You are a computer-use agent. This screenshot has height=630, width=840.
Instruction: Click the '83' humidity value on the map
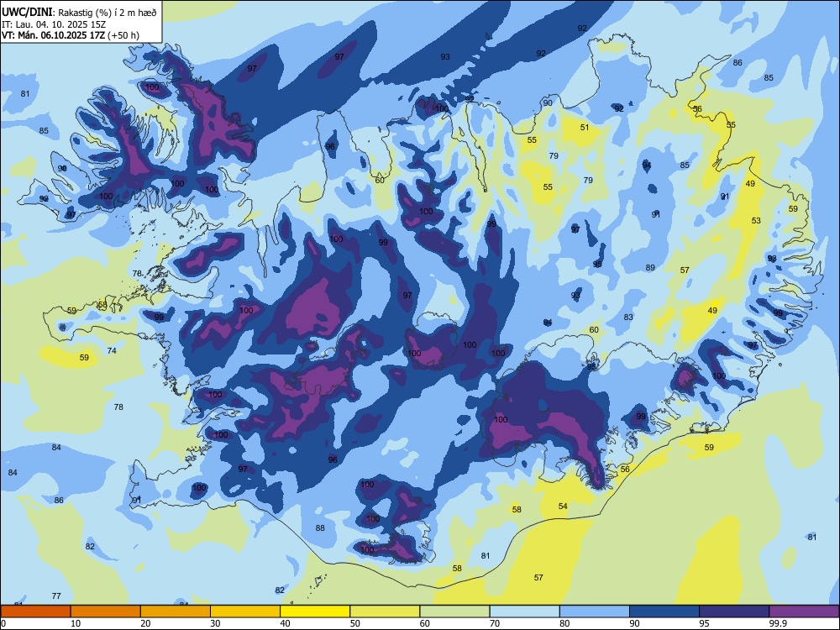tap(628, 318)
